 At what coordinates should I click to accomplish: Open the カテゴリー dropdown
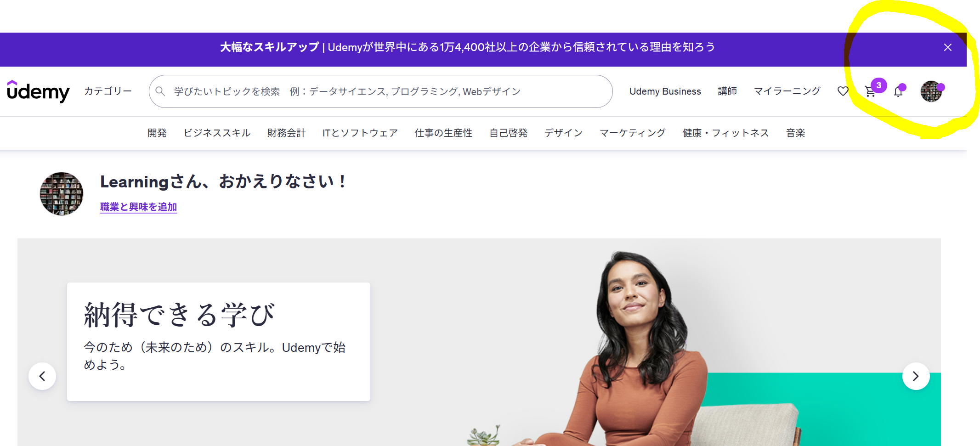tap(108, 91)
